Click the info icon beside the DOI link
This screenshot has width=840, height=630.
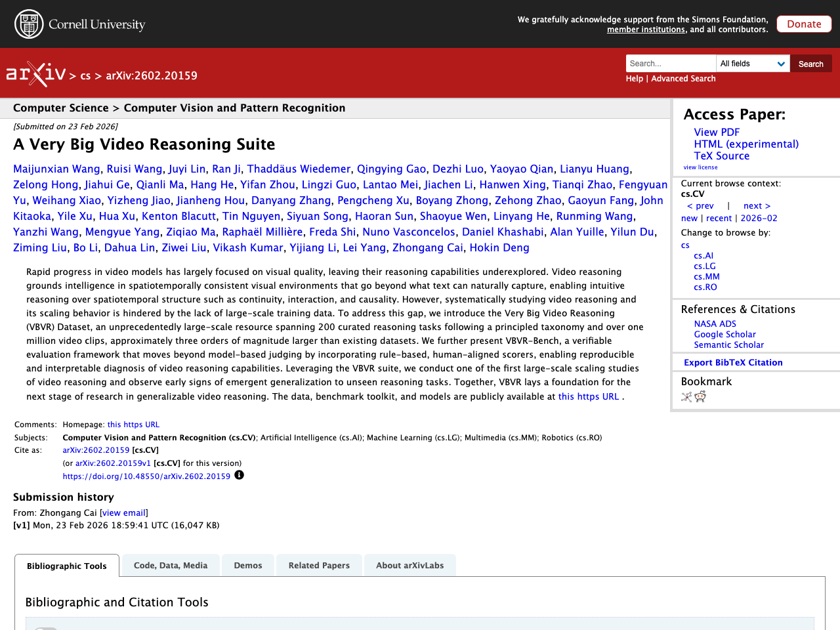[239, 474]
